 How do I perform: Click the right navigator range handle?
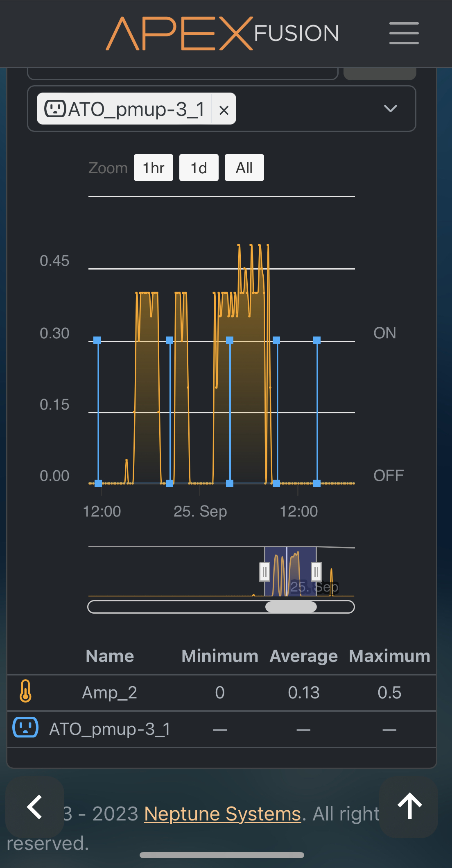coord(316,572)
